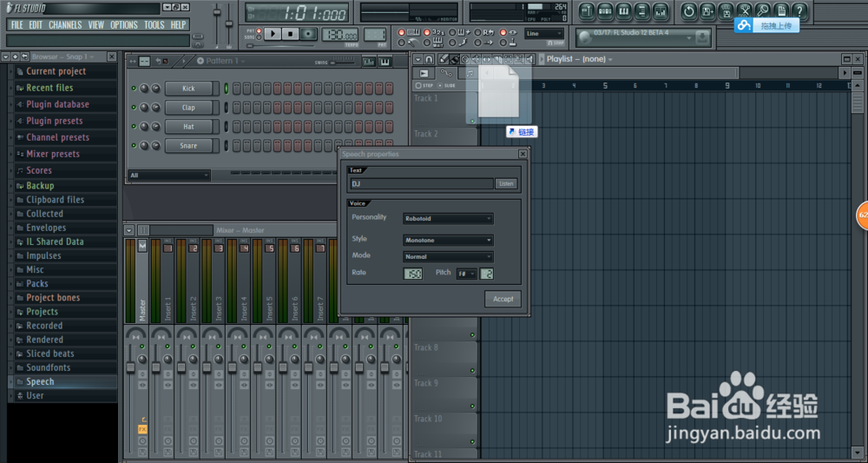Open the EDIT menu

click(36, 25)
